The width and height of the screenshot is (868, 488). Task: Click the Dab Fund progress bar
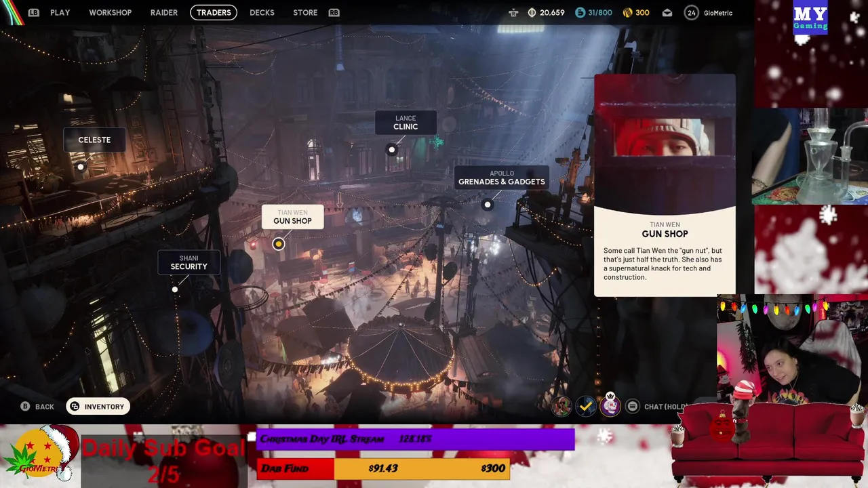(383, 468)
